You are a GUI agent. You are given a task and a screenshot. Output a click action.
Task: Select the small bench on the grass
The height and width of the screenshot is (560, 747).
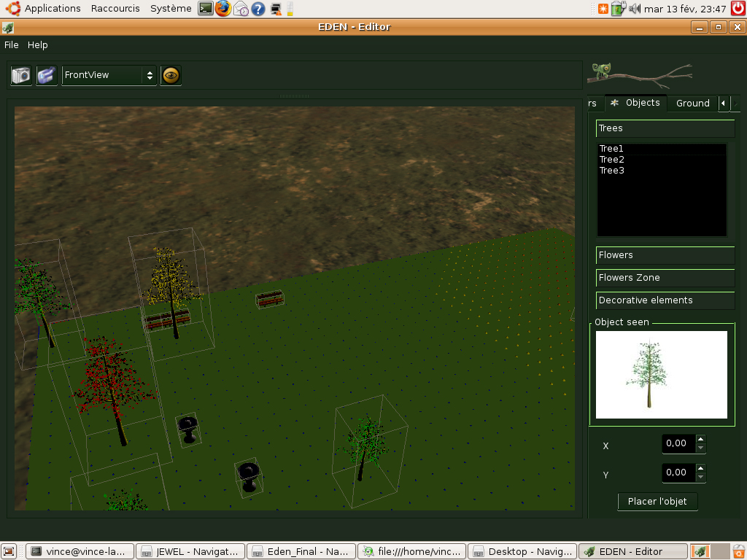coord(270,300)
